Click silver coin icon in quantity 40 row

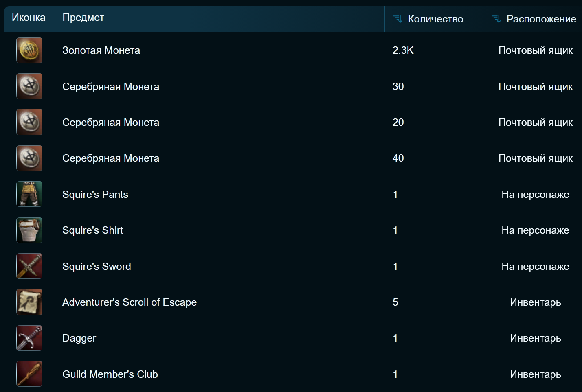pyautogui.click(x=29, y=158)
